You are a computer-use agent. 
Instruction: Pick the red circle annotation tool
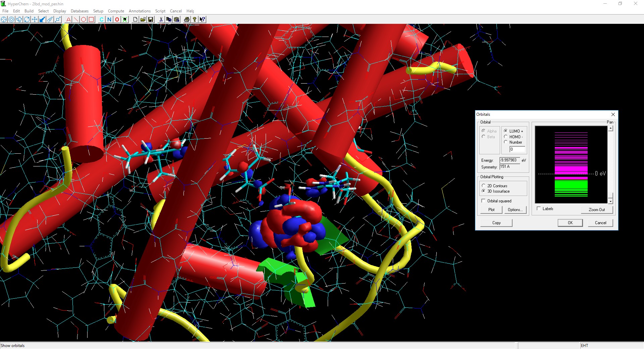[84, 19]
